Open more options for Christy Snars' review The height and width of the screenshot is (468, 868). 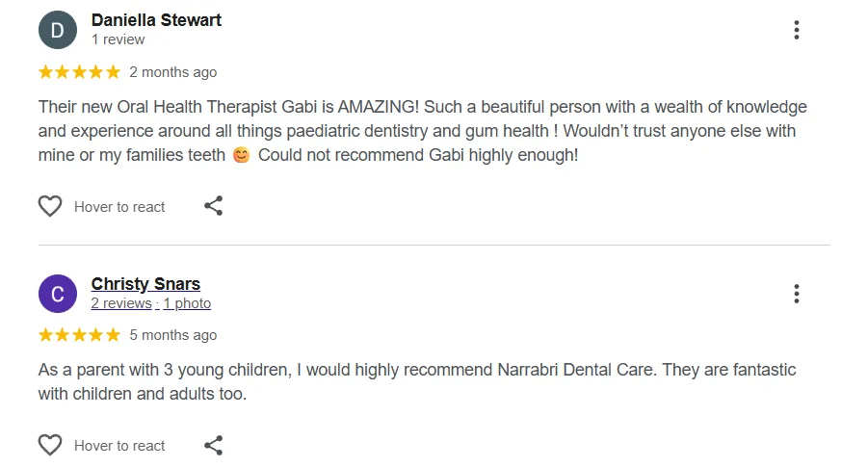pyautogui.click(x=796, y=294)
